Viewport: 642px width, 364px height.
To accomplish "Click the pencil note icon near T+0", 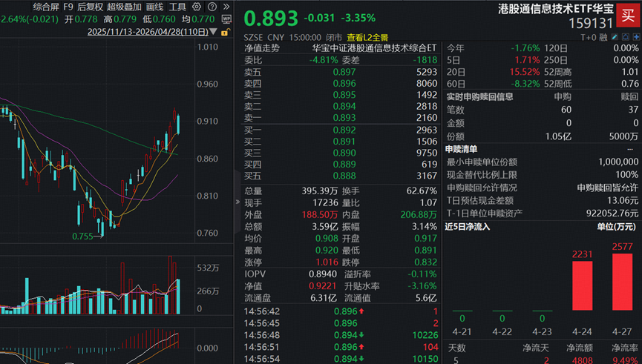I will (615, 37).
